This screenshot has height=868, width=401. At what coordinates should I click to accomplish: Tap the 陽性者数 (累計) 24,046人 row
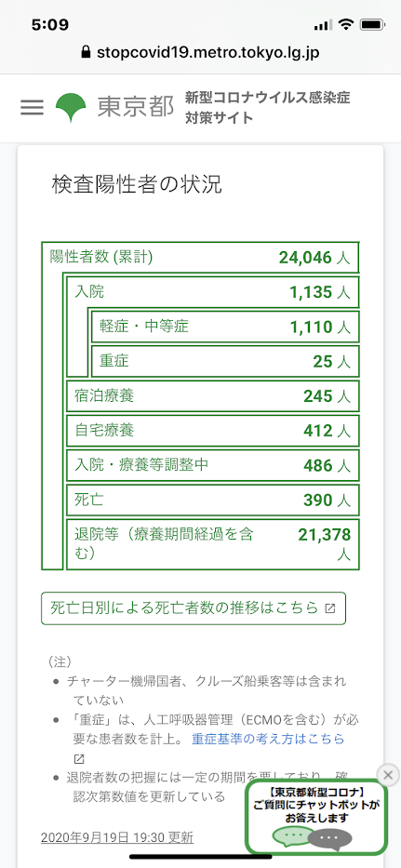(201, 257)
